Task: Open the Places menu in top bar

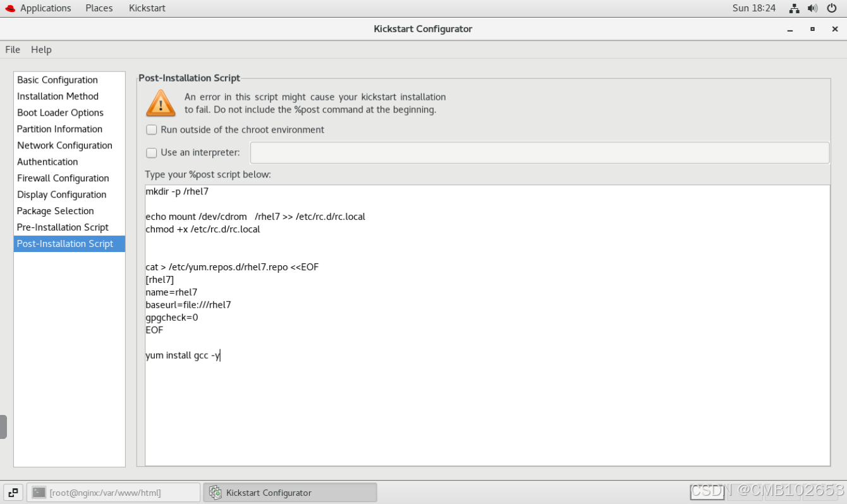Action: tap(99, 8)
